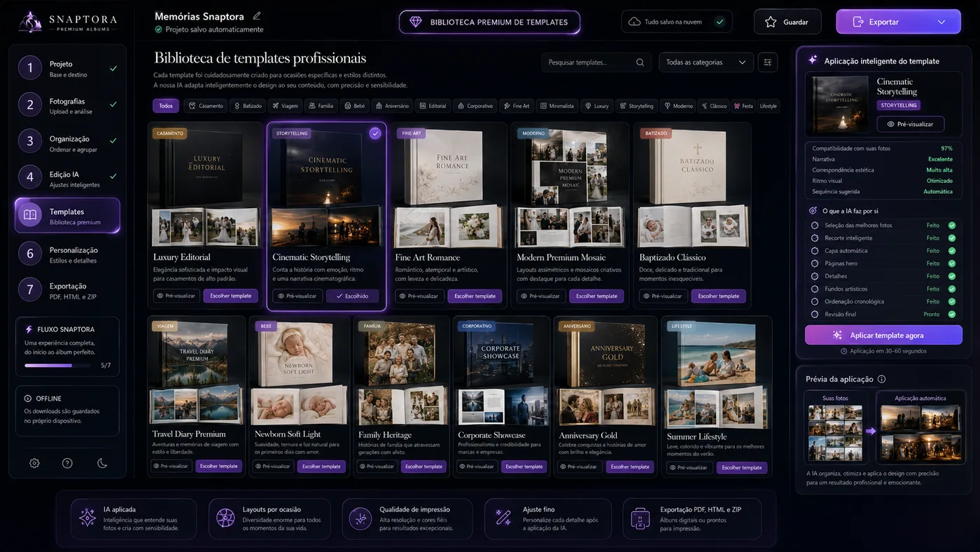Click the cloud icon next to Tudo salvo
This screenshot has width=980, height=552.
(634, 22)
